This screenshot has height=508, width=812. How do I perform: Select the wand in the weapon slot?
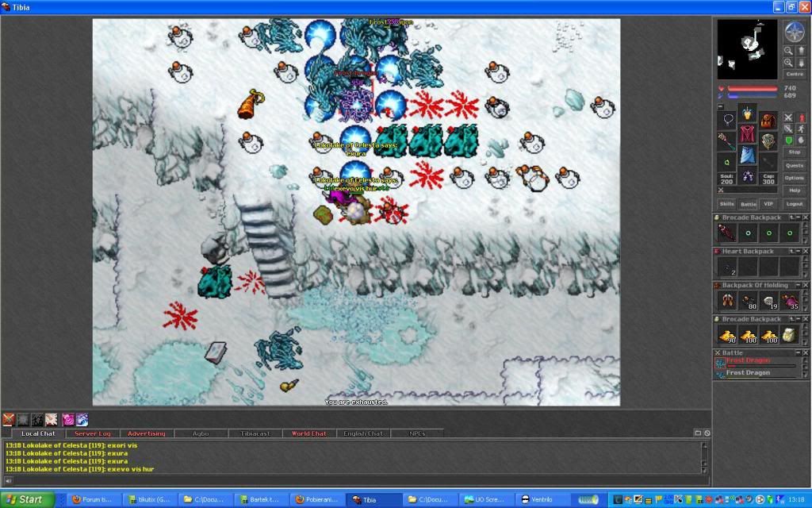click(728, 140)
